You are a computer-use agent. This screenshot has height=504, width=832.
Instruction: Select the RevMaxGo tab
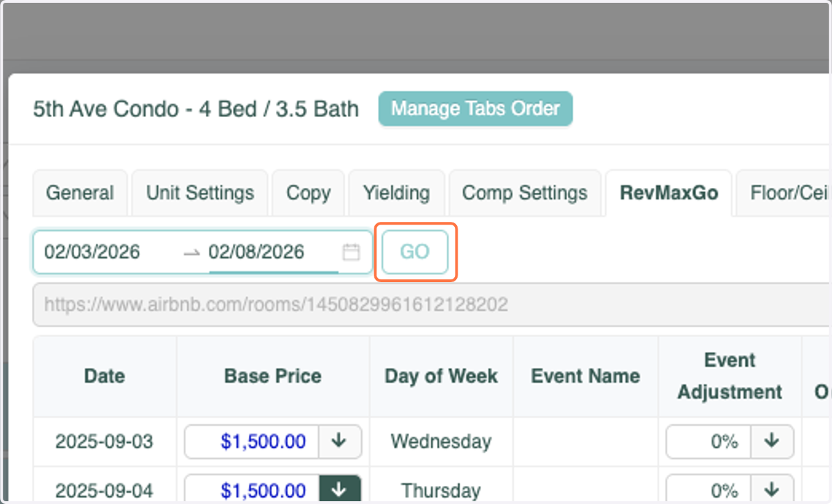point(668,193)
